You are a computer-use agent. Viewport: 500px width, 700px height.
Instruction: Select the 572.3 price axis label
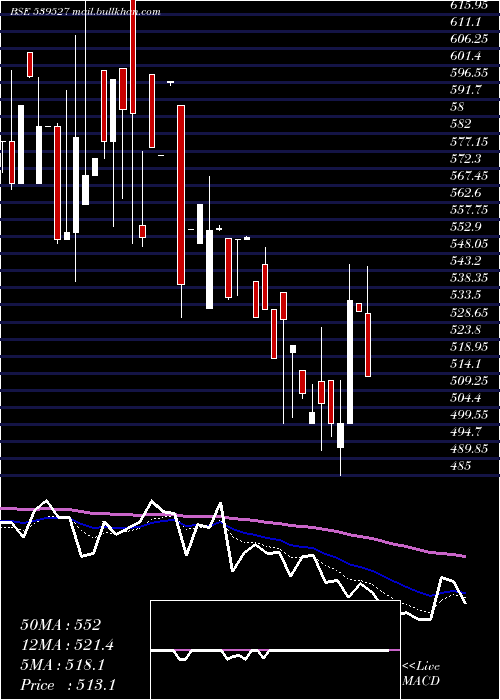pos(467,158)
